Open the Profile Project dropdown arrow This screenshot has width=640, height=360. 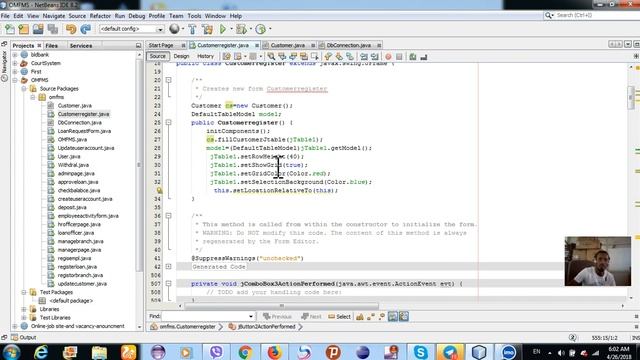(270, 29)
